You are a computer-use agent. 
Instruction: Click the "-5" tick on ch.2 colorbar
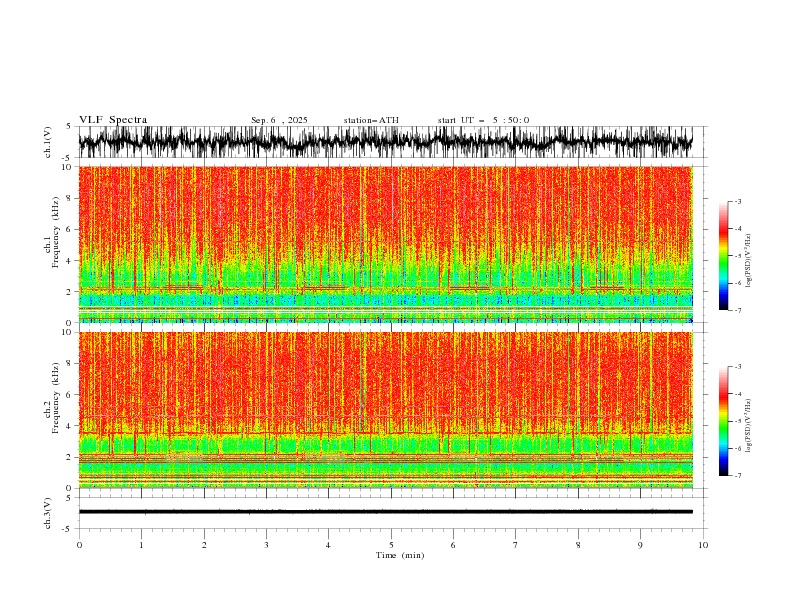tap(737, 421)
